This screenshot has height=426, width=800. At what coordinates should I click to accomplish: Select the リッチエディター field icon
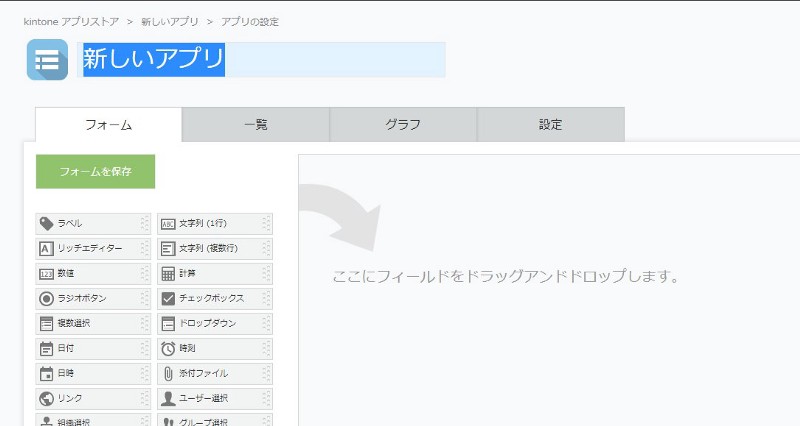point(46,249)
